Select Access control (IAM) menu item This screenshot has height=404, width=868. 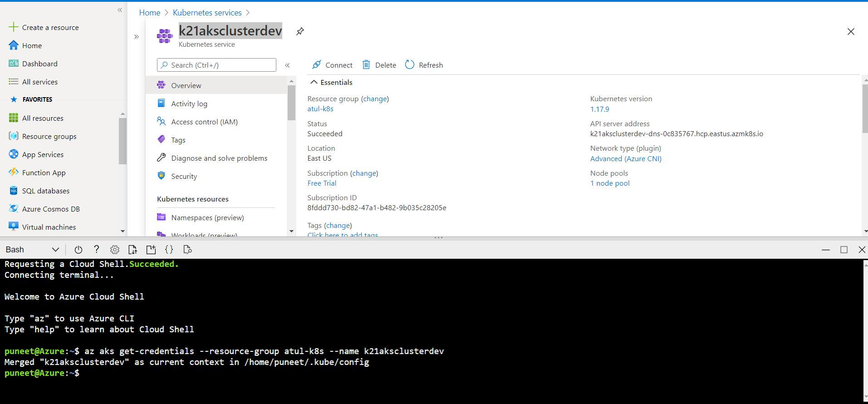pyautogui.click(x=204, y=122)
